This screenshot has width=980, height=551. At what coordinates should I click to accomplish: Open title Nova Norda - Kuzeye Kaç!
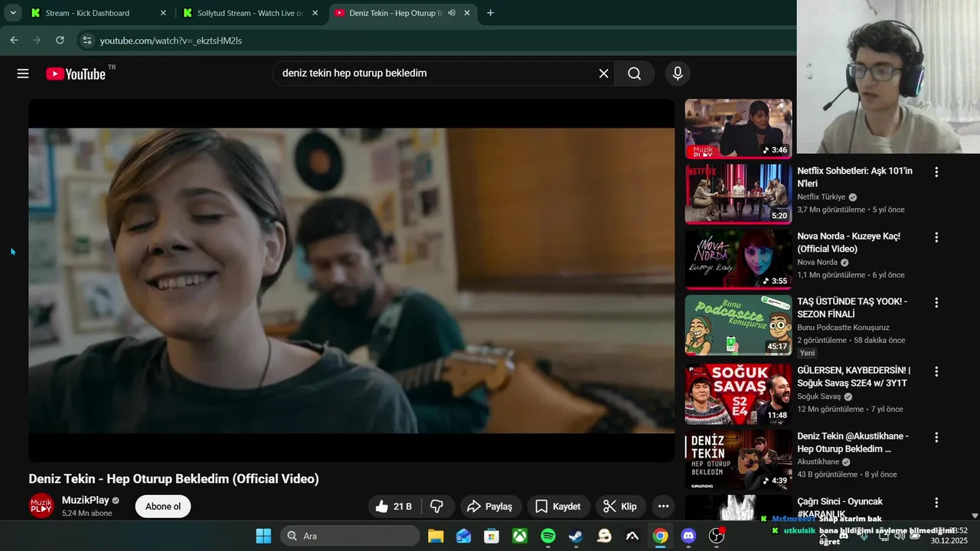point(848,243)
